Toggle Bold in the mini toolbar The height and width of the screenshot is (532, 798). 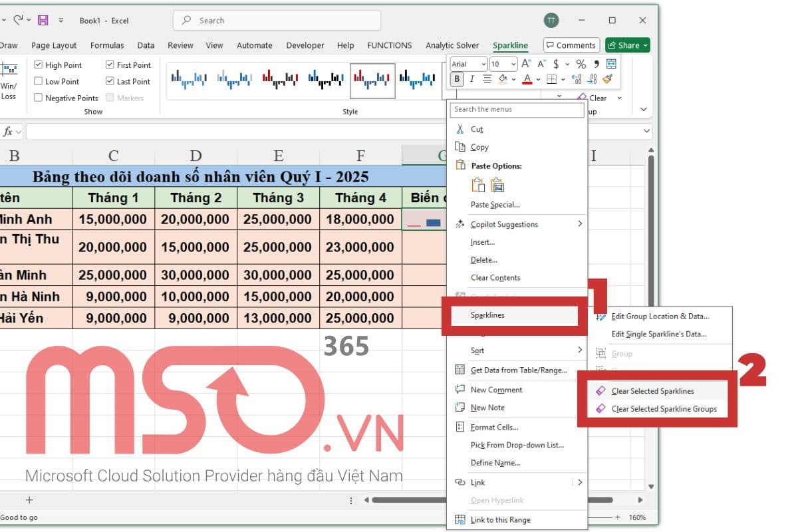(457, 79)
